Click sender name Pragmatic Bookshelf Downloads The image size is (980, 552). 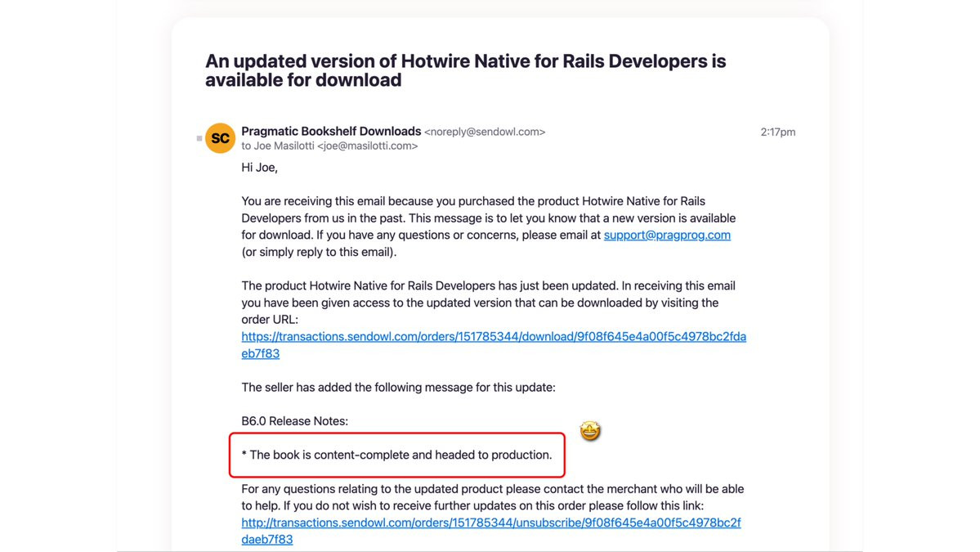pos(331,132)
